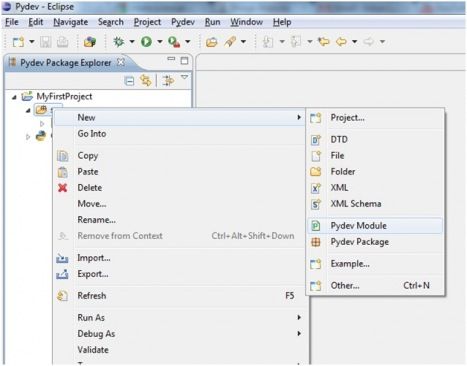
Task: Open the Run dropdown arrow
Action: [160, 42]
